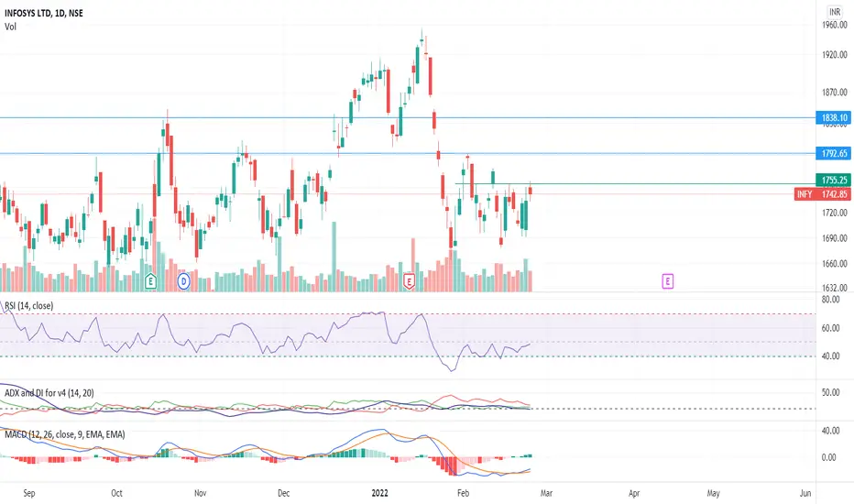Click the May label on time axis
Viewport: 854px width, 504px height.
pos(714,493)
